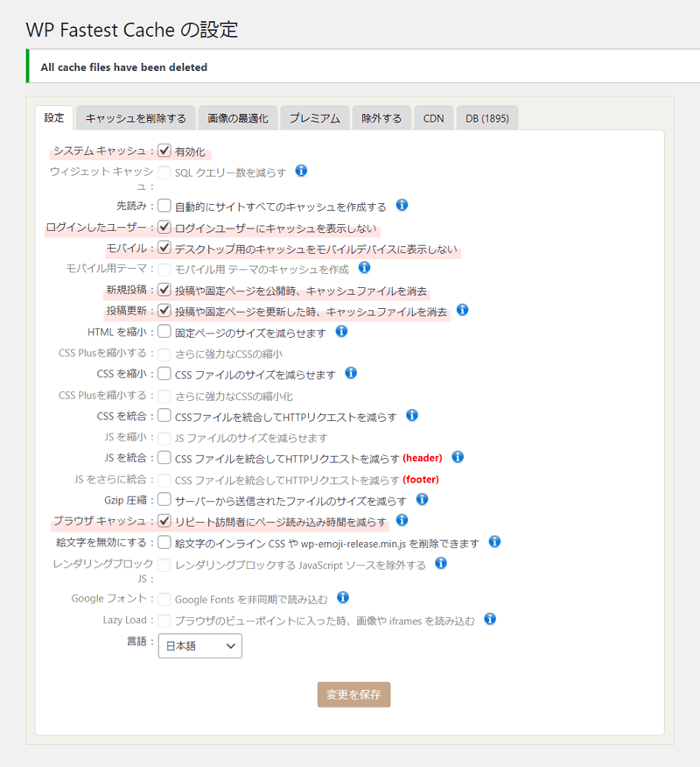Open info icon for CSS を統合
The image size is (700, 767).
[x=412, y=415]
